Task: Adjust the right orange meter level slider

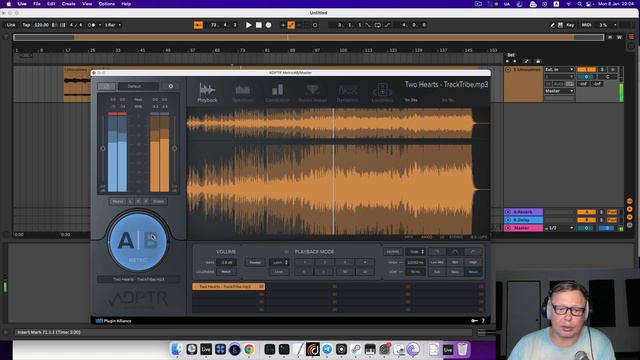Action: pyautogui.click(x=175, y=148)
